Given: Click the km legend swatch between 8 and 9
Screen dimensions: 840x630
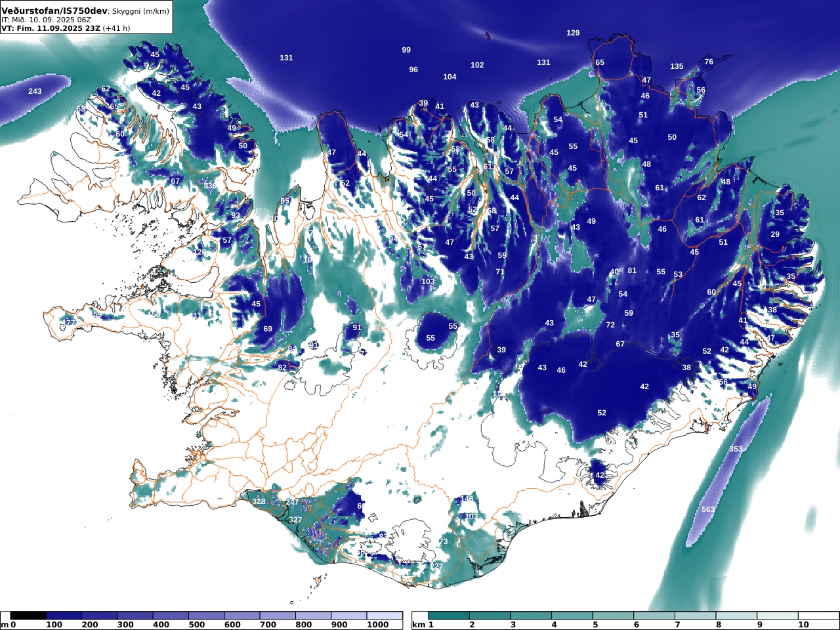Looking at the screenshot, I should [x=737, y=616].
